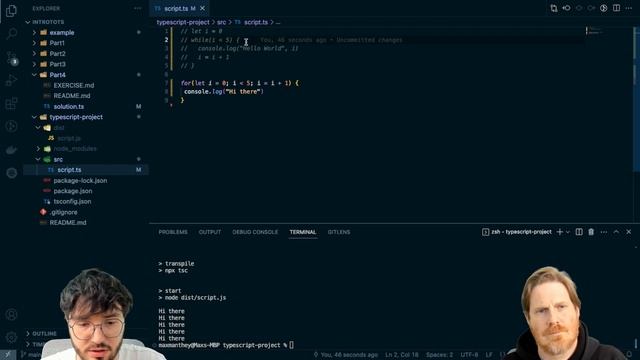This screenshot has height=360, width=640.
Task: Open the Run and Debug view
Action: pyautogui.click(x=11, y=80)
